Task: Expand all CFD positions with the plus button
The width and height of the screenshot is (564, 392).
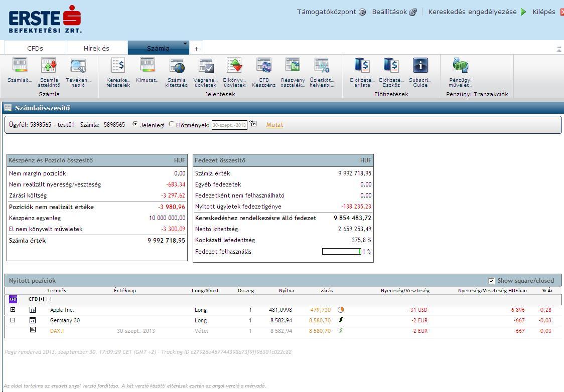Action: coord(41,299)
